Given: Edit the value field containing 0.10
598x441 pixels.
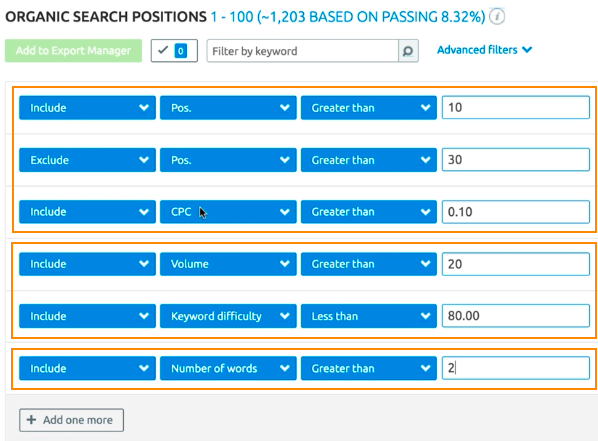Looking at the screenshot, I should tap(516, 212).
